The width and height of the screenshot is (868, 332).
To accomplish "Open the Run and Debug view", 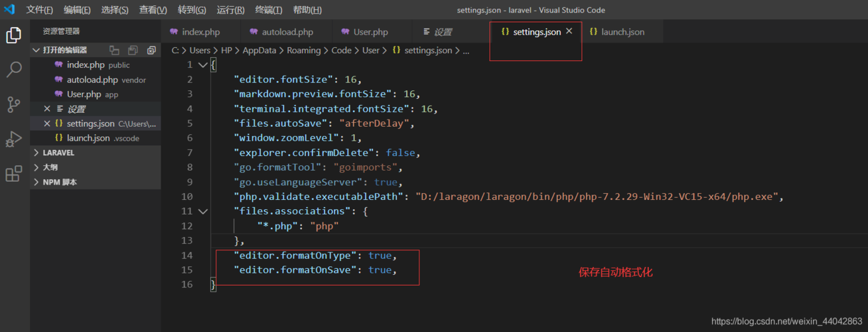I will click(14, 139).
